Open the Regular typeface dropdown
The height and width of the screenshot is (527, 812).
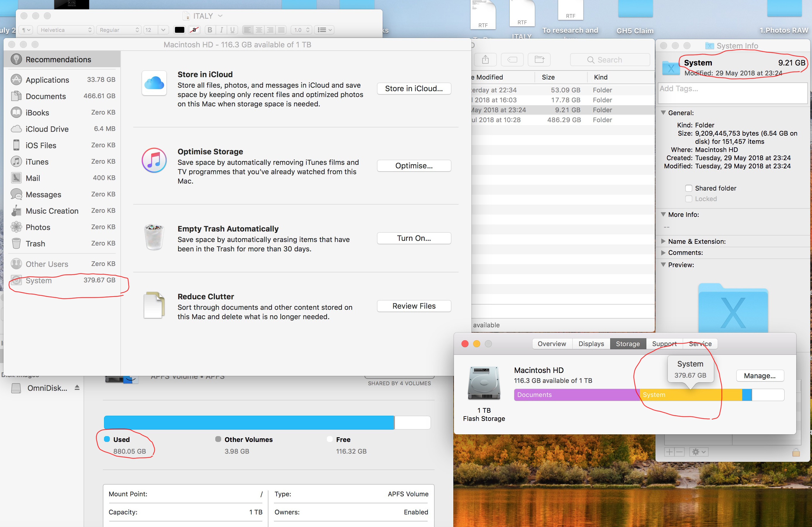click(118, 30)
